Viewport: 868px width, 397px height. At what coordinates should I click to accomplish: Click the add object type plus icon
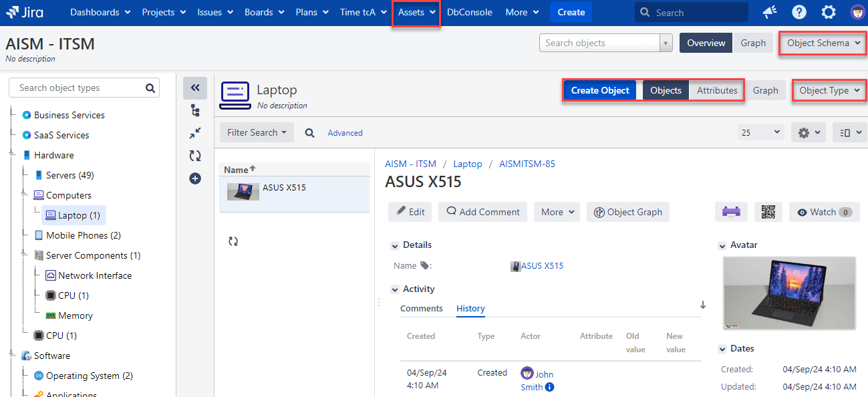click(195, 178)
